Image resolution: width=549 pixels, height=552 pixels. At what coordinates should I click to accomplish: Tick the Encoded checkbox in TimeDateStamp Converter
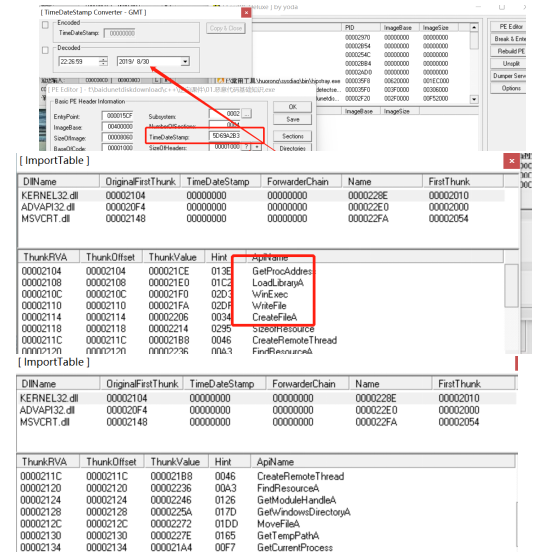(x=45, y=25)
